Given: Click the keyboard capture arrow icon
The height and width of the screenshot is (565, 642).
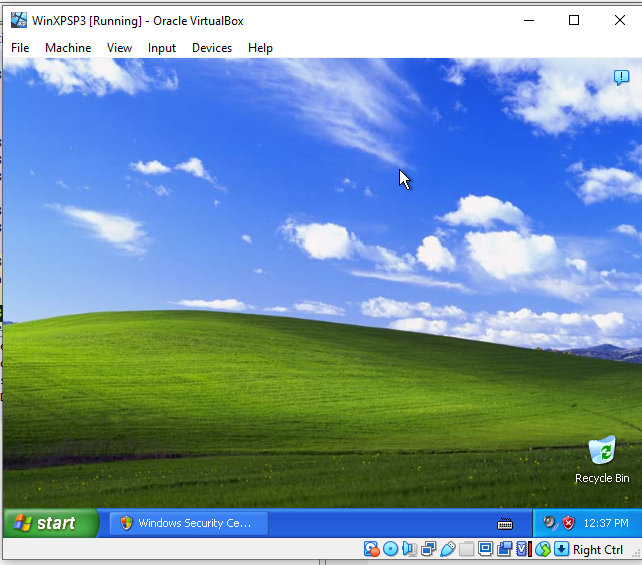Looking at the screenshot, I should tap(562, 549).
